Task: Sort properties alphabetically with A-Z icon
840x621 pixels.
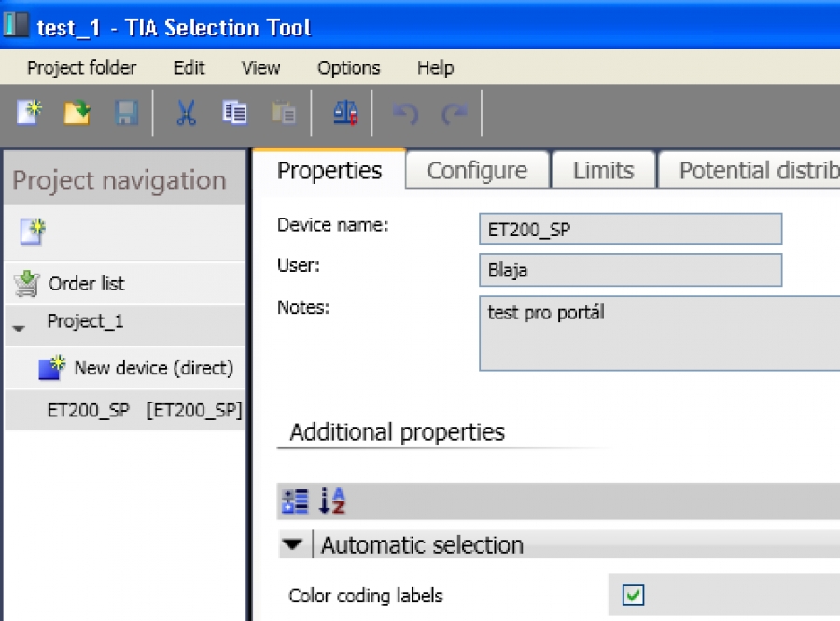Action: coord(332,501)
